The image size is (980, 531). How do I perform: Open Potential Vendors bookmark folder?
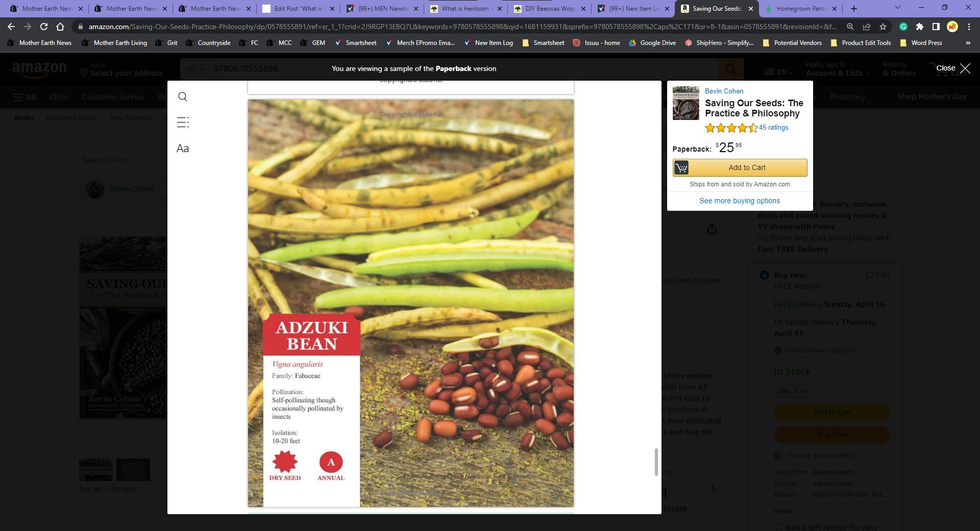coord(792,43)
